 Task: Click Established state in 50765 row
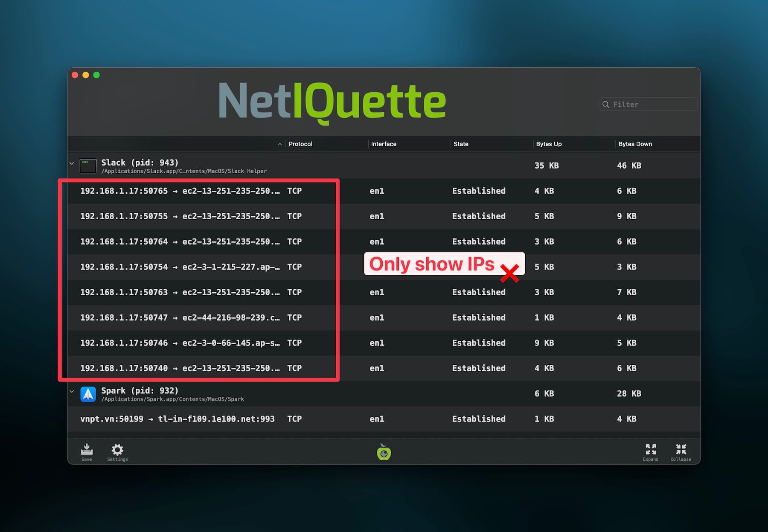click(x=479, y=191)
